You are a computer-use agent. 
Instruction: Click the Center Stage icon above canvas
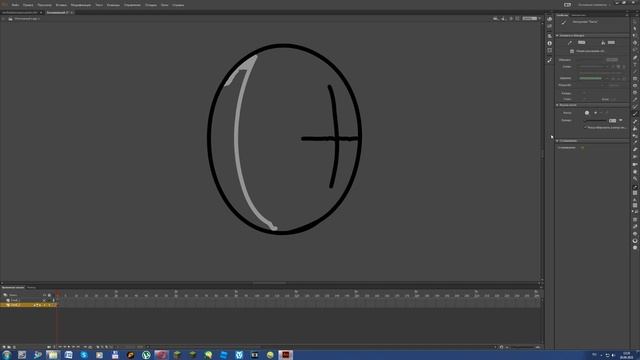pos(511,19)
